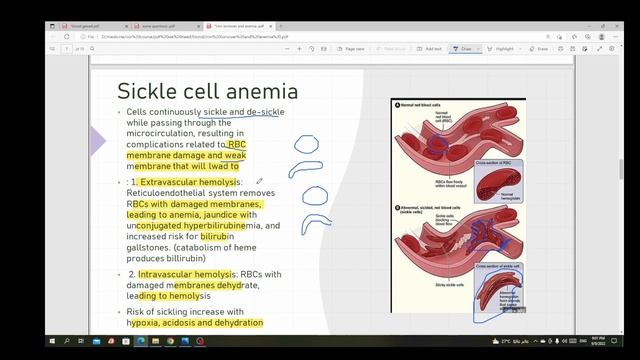Click the highlighted "Intravascular hemolysis" text
The image size is (640, 360).
tap(185, 274)
